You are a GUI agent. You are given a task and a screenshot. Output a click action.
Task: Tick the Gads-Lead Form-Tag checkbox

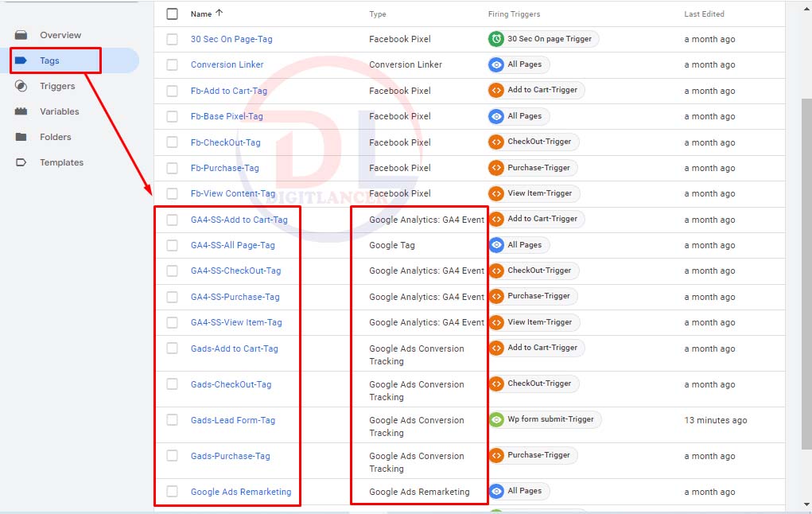click(x=172, y=419)
